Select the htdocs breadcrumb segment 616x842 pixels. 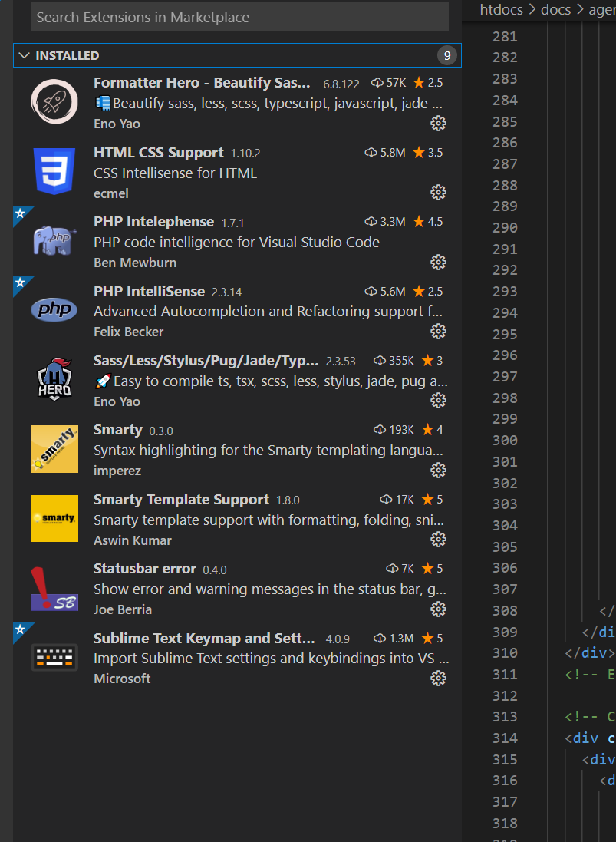(502, 9)
